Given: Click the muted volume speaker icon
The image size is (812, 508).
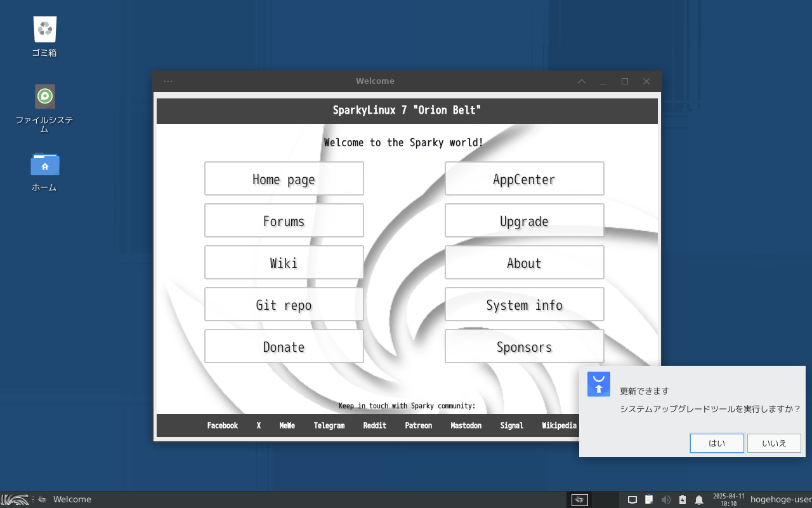Looking at the screenshot, I should click(665, 500).
